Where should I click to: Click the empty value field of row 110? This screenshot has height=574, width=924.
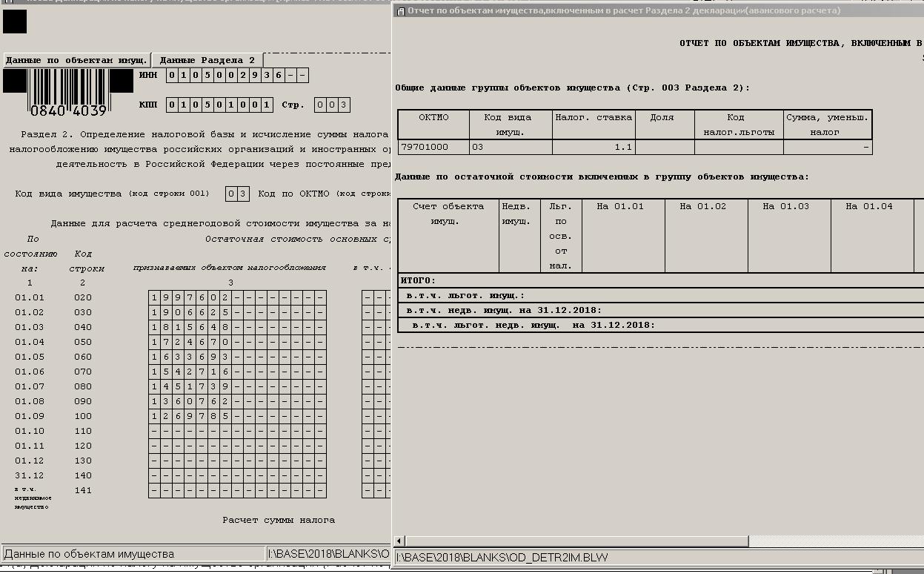(237, 431)
